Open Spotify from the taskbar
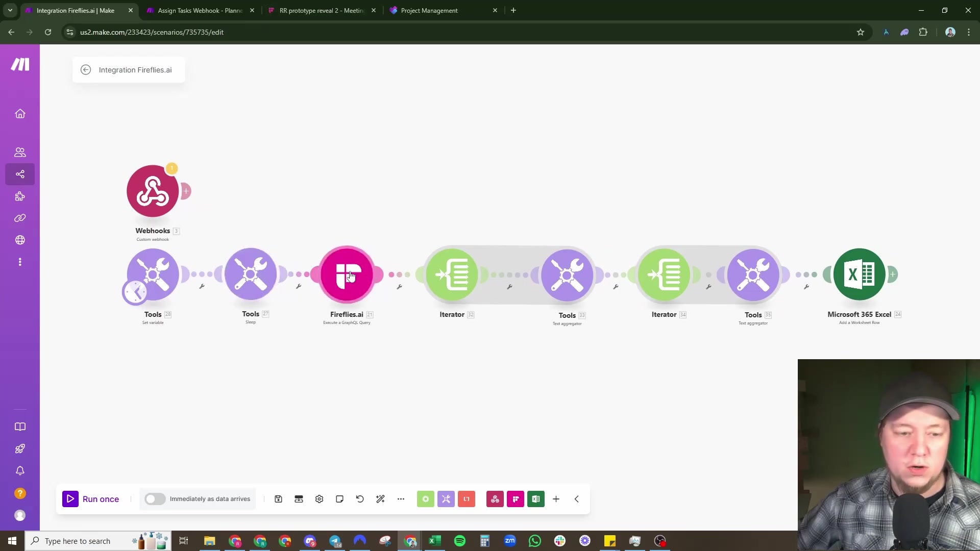 pyautogui.click(x=459, y=541)
